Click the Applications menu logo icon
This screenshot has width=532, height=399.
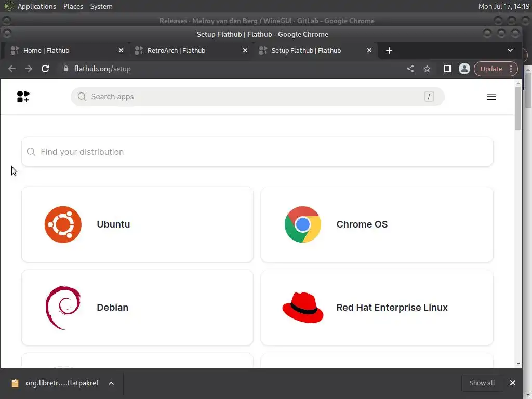8,6
